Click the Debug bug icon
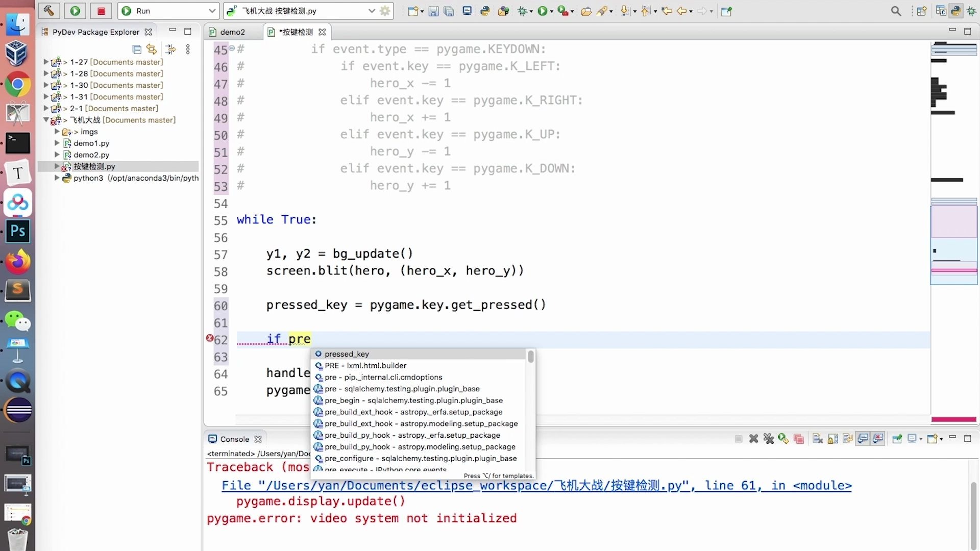 click(522, 11)
